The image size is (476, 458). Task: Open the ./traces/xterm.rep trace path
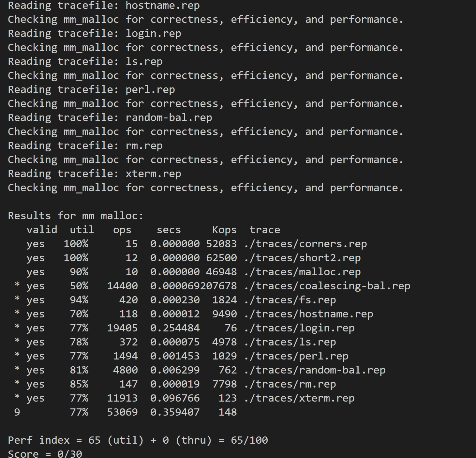point(299,398)
